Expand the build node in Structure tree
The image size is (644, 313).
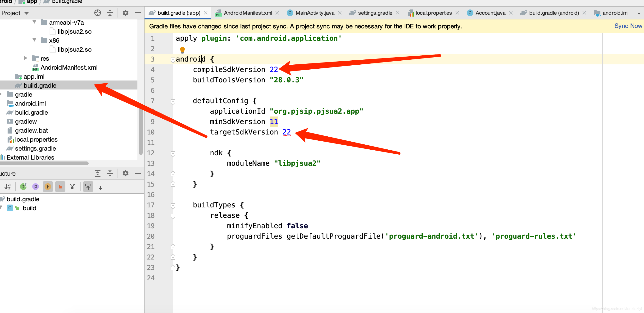[x=1, y=208]
